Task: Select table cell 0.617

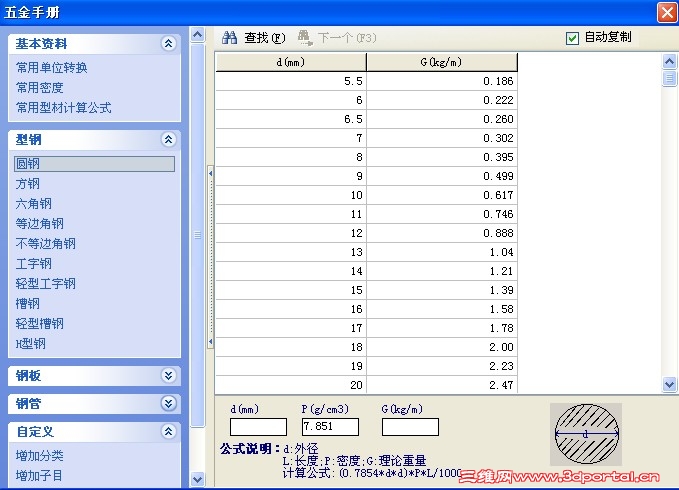Action: (x=442, y=195)
